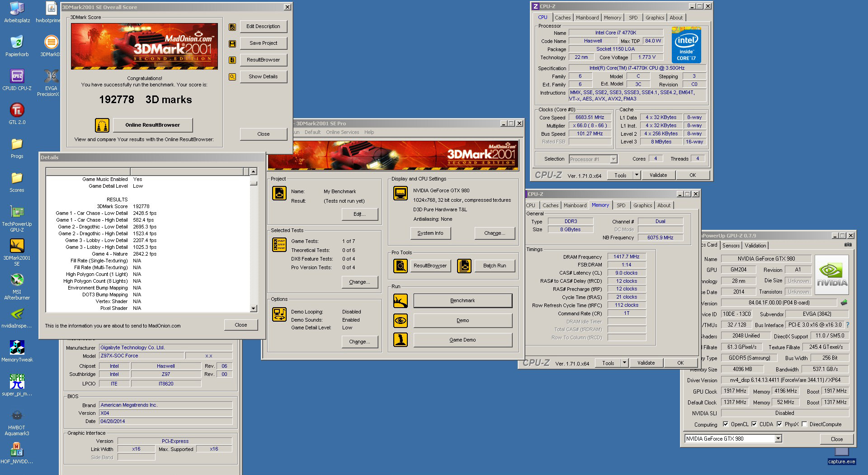The image size is (868, 475).
Task: Click the BIOS update icon in GPU-Z
Action: tap(844, 303)
